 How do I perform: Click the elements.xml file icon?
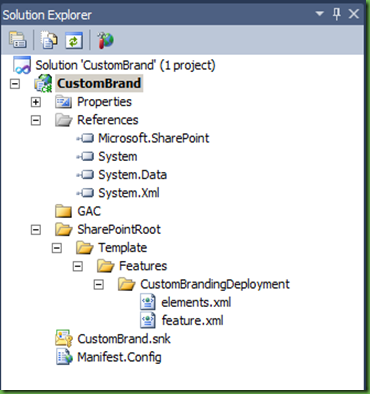[x=148, y=302]
